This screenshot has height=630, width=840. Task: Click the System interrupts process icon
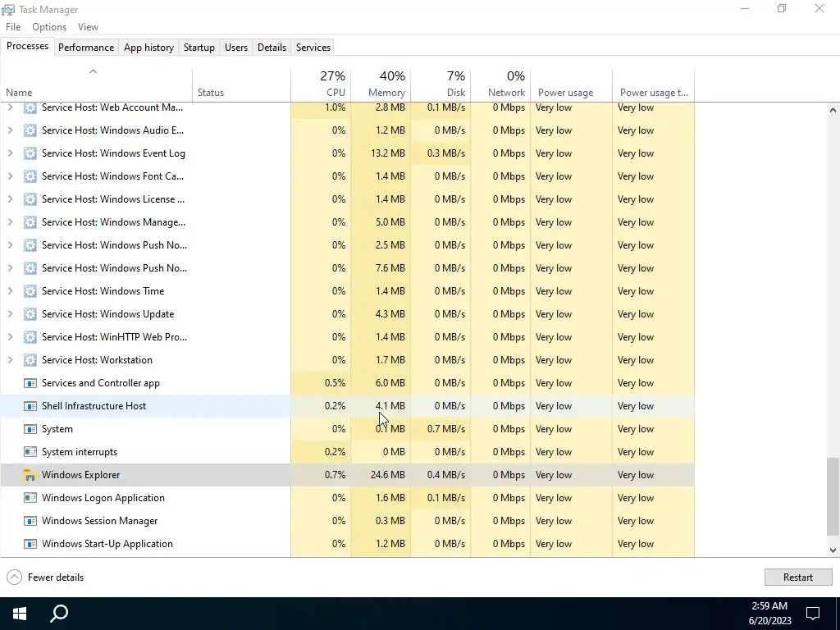pyautogui.click(x=30, y=452)
